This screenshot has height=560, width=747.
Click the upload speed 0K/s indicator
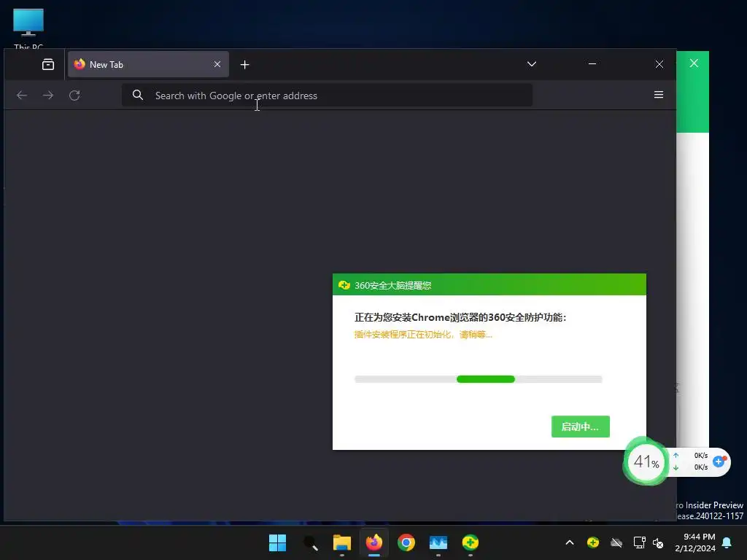701,456
